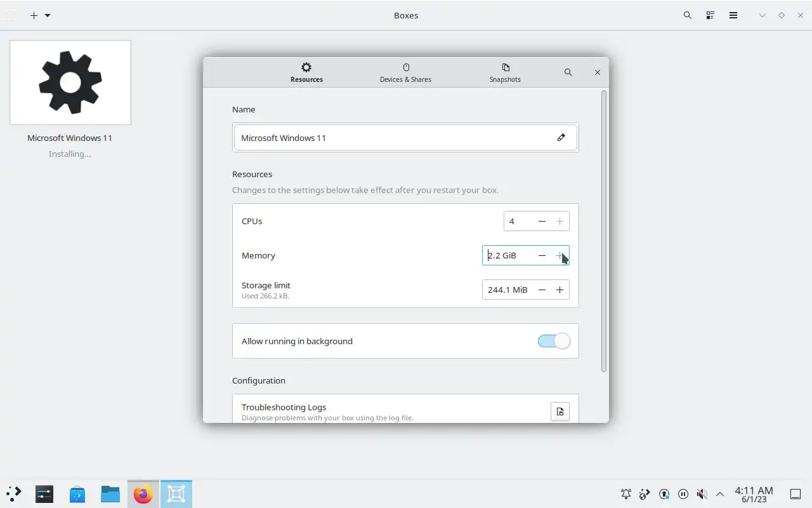Launch Discover software center from taskbar
The width and height of the screenshot is (812, 508).
click(x=77, y=493)
